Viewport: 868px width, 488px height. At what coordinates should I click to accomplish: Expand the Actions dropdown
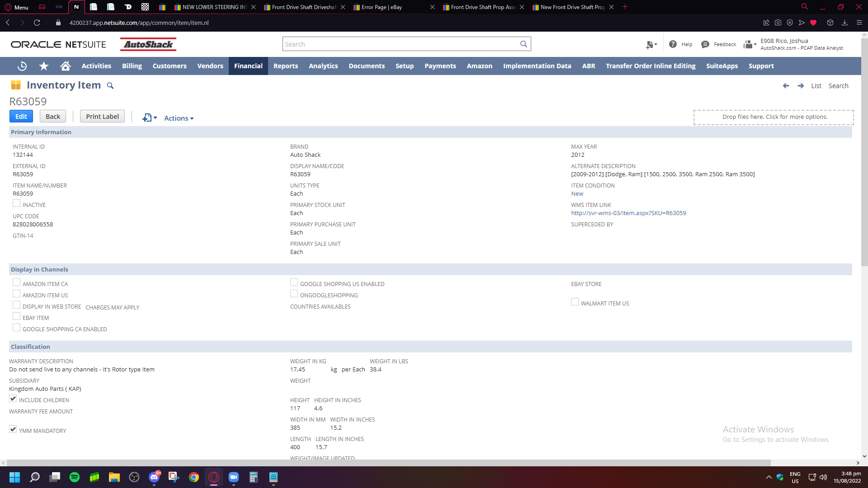pos(179,118)
